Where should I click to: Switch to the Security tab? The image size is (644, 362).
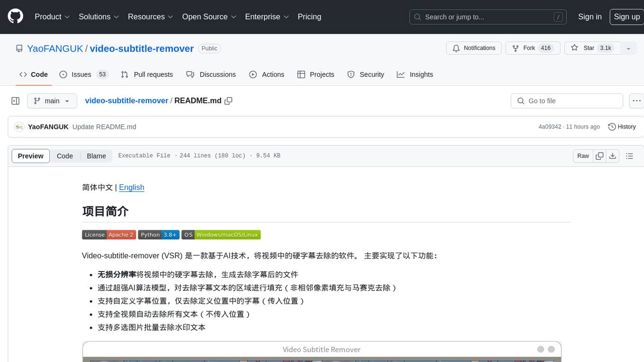click(x=366, y=74)
